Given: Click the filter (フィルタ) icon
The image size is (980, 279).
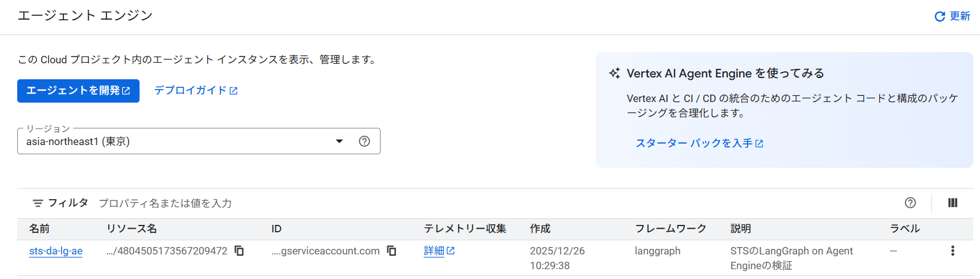Looking at the screenshot, I should 38,203.
